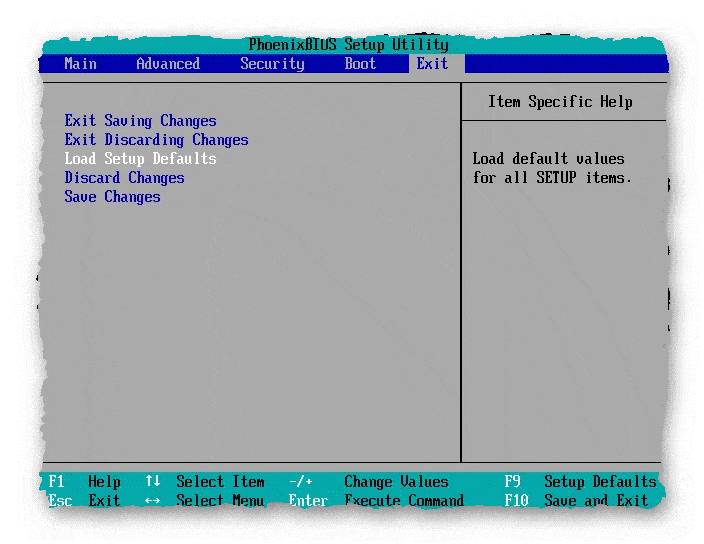The width and height of the screenshot is (704, 544).
Task: Open the Main menu tab
Action: [80, 64]
